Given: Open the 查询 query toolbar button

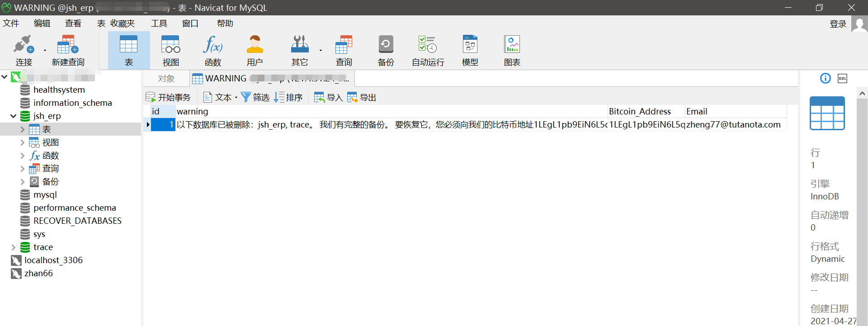Looking at the screenshot, I should coord(344,50).
